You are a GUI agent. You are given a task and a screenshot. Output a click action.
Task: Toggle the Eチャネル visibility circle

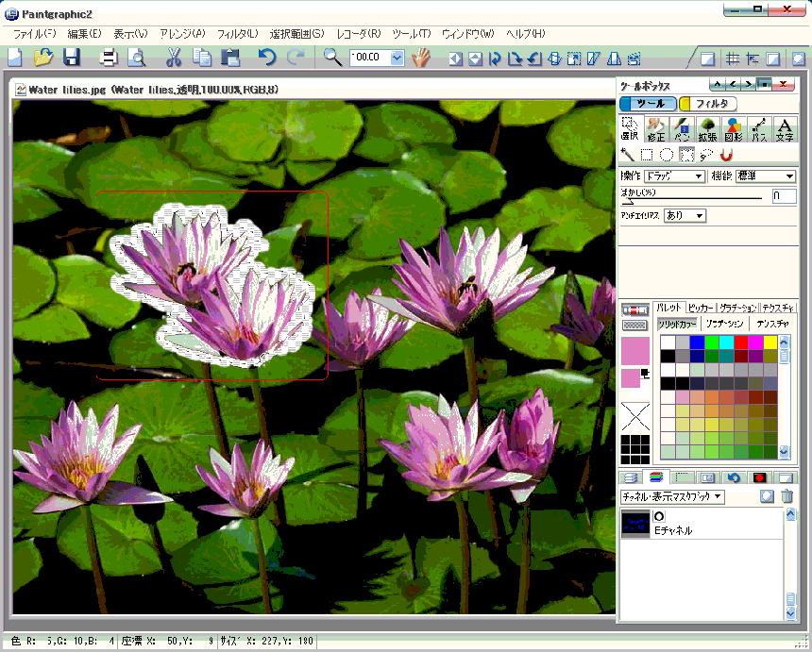click(x=659, y=516)
